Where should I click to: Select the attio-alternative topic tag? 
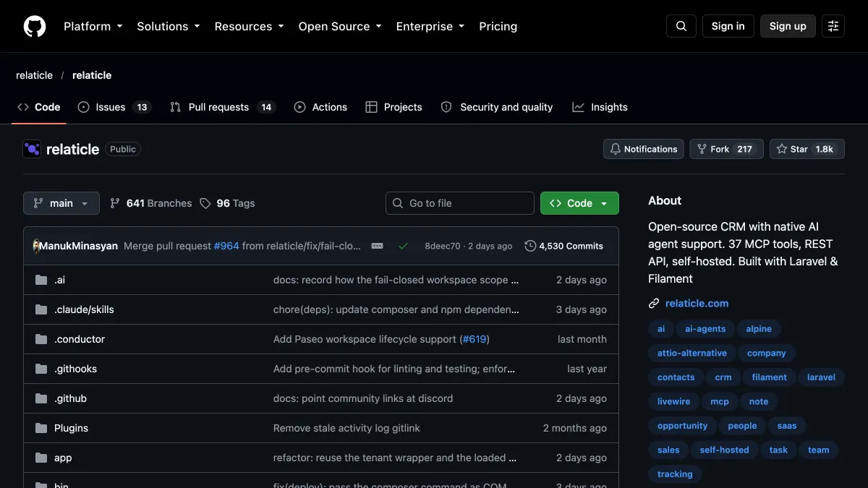point(692,353)
